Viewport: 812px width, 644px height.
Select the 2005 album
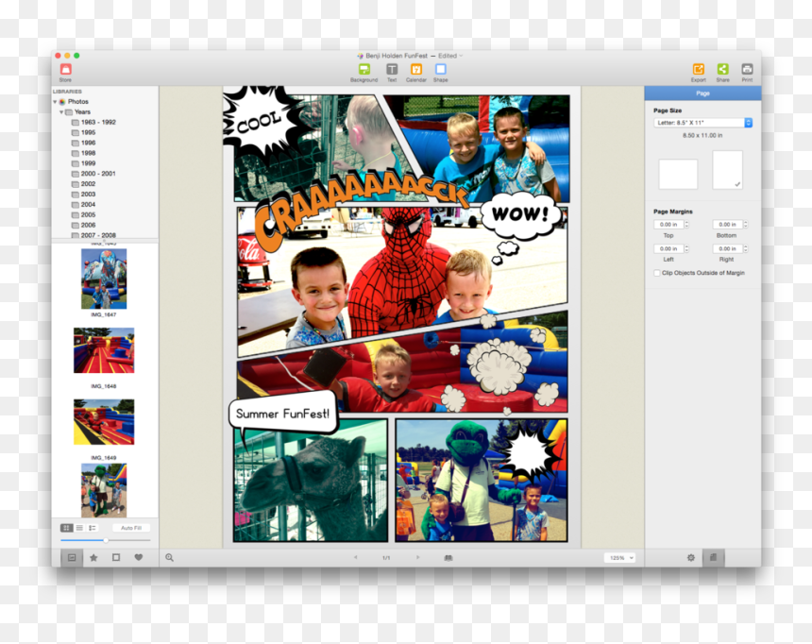(84, 215)
